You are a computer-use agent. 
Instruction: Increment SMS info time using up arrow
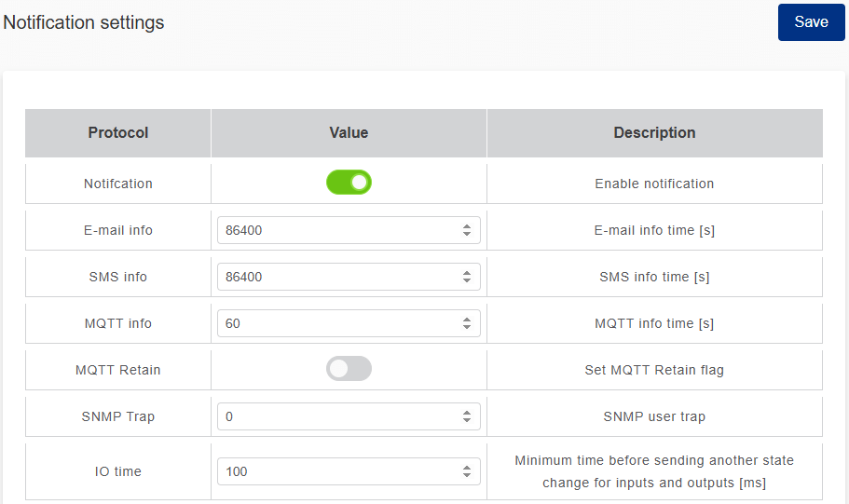click(x=467, y=273)
